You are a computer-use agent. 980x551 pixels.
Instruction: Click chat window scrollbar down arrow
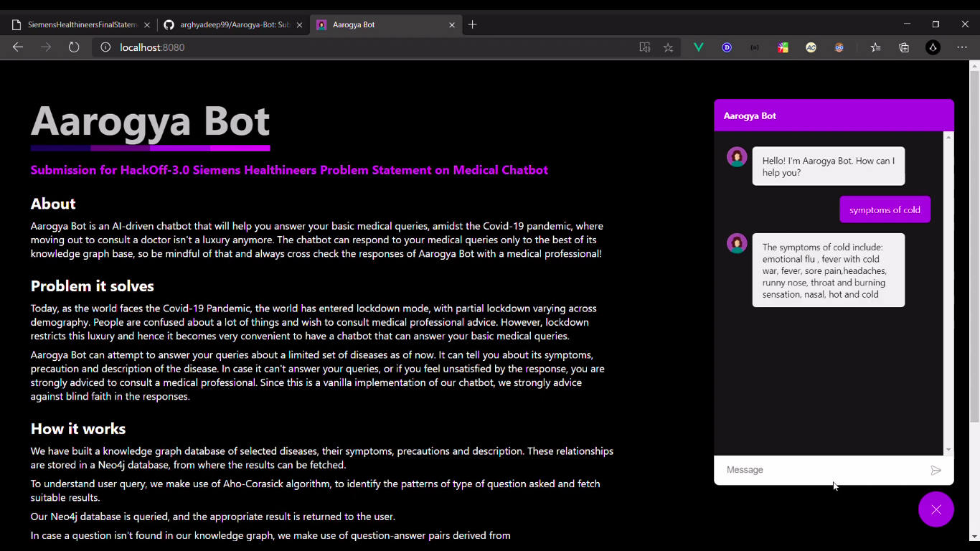click(x=948, y=450)
